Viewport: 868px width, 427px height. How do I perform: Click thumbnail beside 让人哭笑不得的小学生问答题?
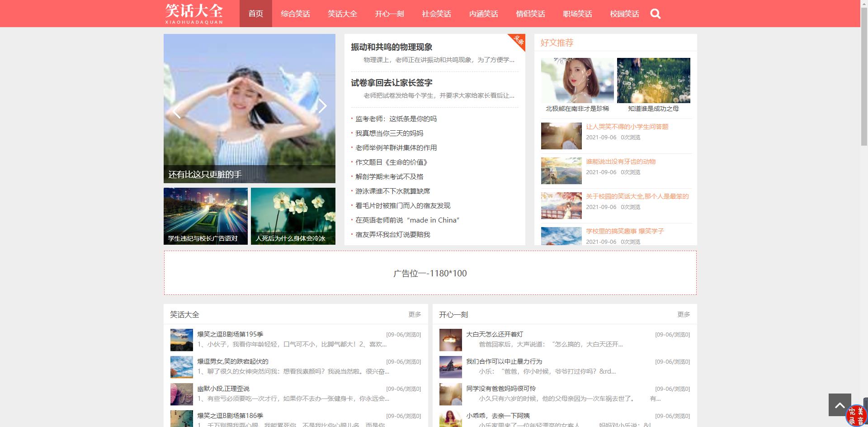pyautogui.click(x=561, y=136)
